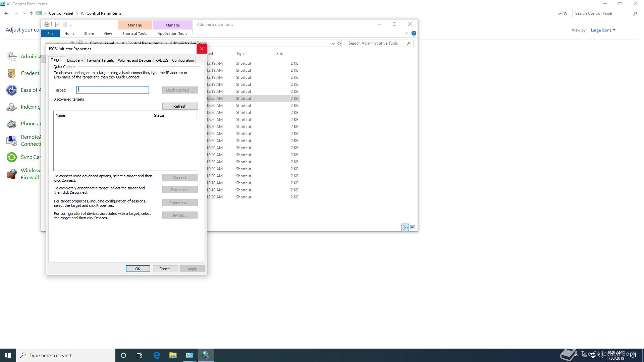Click All Control Panel Items breadcrumb

[x=101, y=13]
